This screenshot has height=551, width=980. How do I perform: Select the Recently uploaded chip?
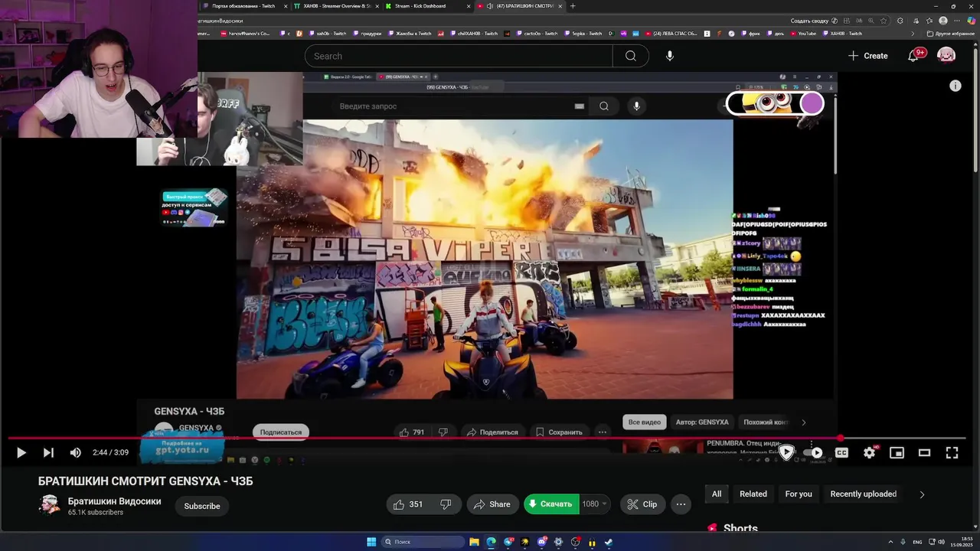864,494
